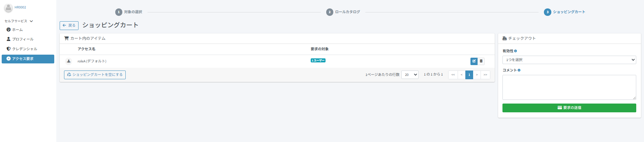Select the roleA(デフォルト) row text

point(92,61)
